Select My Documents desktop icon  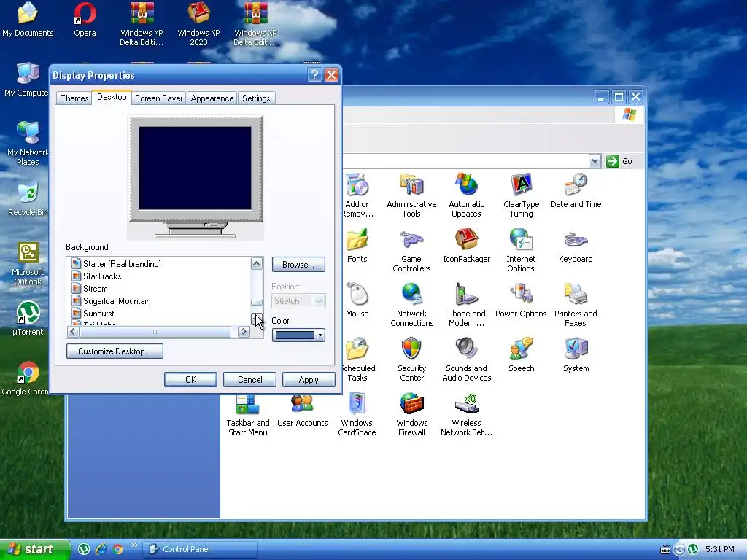pyautogui.click(x=28, y=20)
